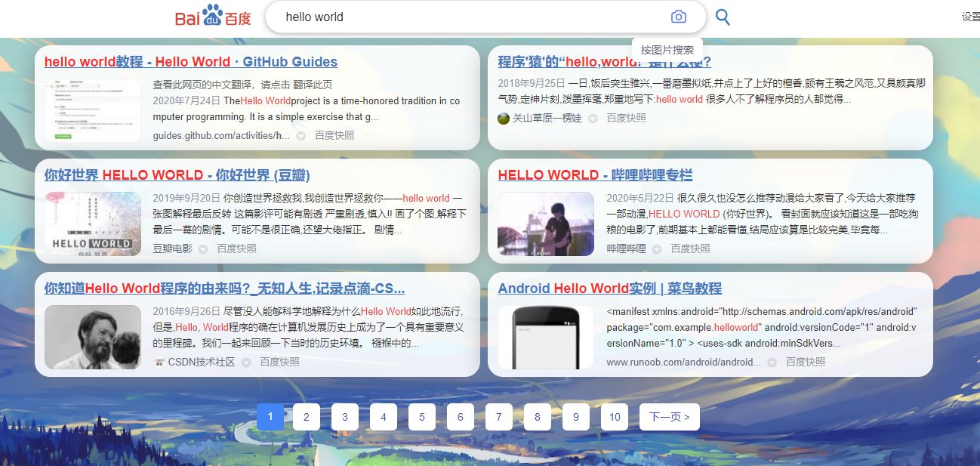Screen dimensions: 980x466
Task: Click the HELLO WORLD movie poster thumbnail
Action: click(x=92, y=224)
